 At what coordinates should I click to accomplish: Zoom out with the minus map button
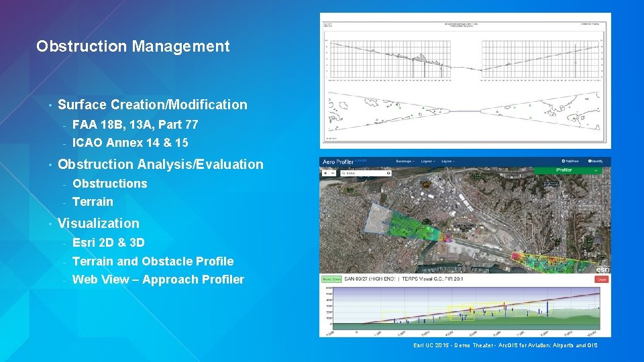tap(333, 173)
